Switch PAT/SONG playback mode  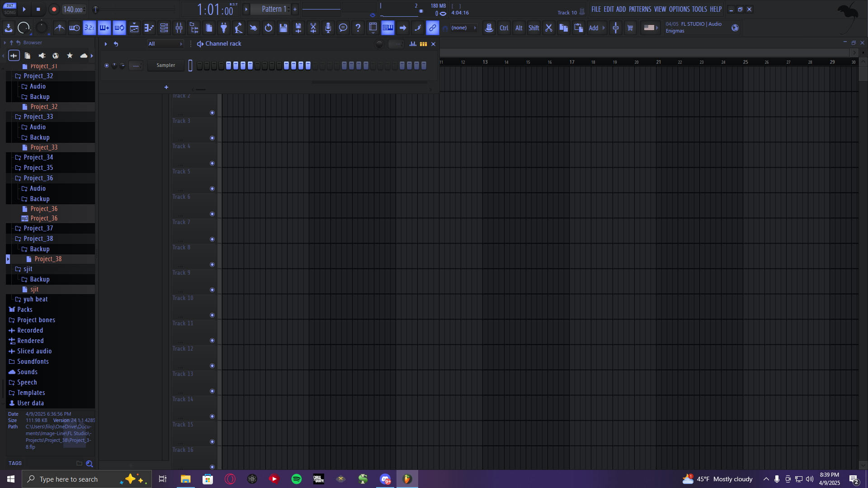point(10,9)
